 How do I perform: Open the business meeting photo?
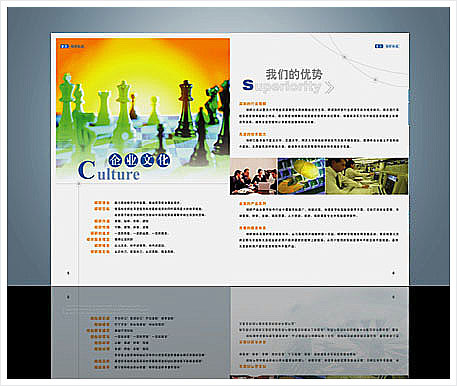[x=253, y=176]
